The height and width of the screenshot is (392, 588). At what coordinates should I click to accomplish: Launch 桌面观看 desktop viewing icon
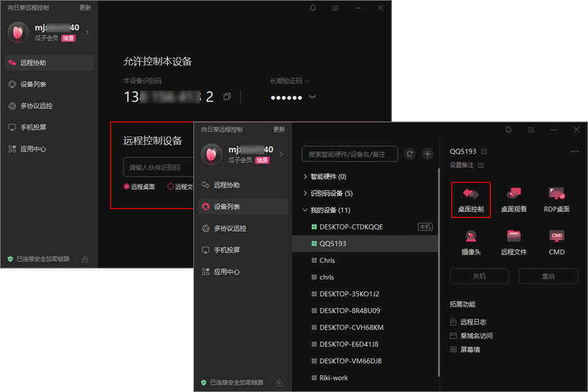[x=514, y=199]
